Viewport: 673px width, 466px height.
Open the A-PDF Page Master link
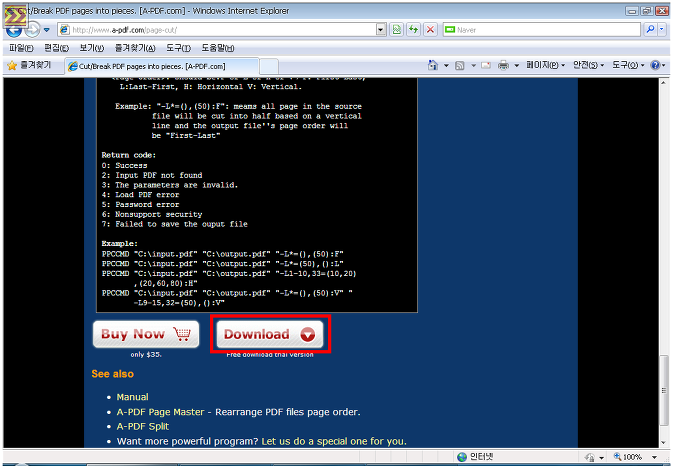click(160, 412)
